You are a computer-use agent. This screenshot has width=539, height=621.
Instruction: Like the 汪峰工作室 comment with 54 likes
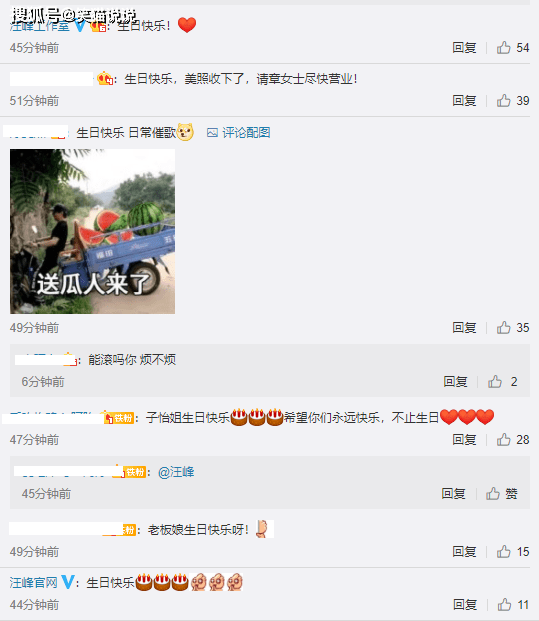click(x=512, y=48)
